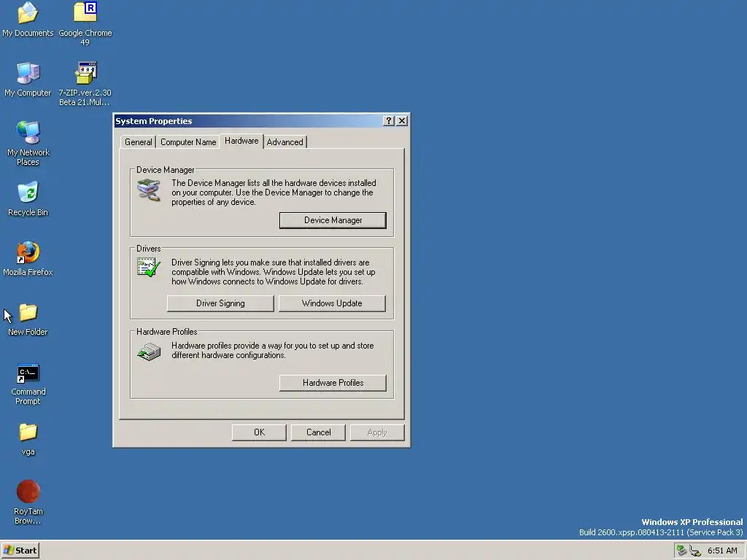Image resolution: width=747 pixels, height=560 pixels.
Task: Close the System Properties dialog
Action: coord(402,121)
